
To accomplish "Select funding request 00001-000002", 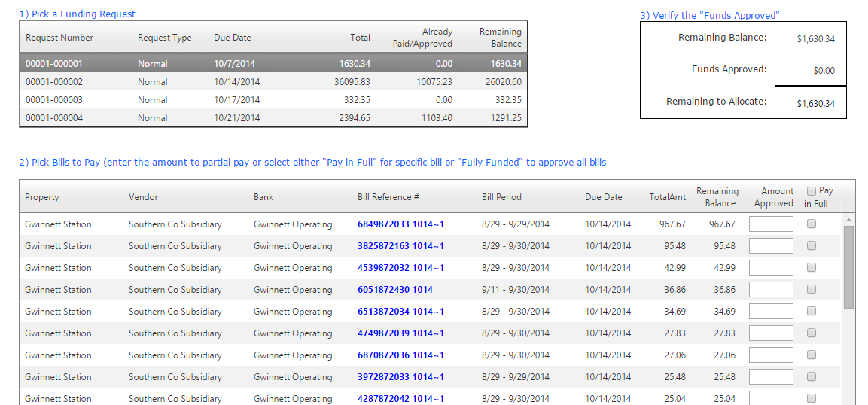I will point(54,82).
